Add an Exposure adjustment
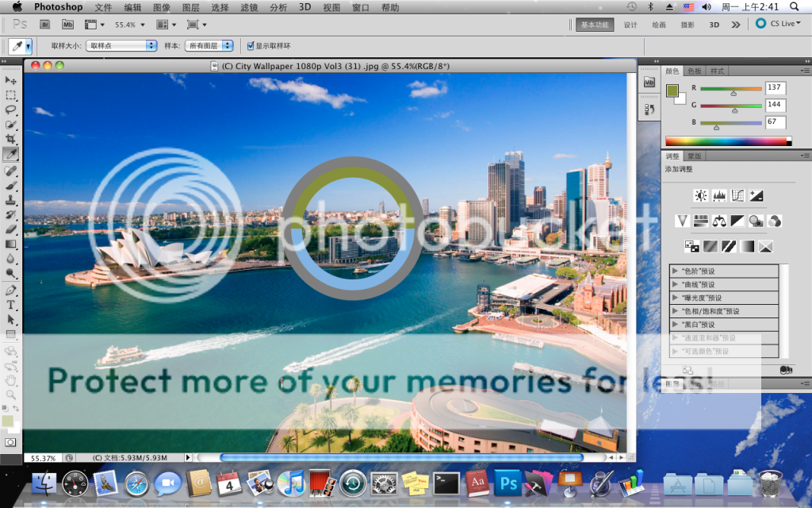The width and height of the screenshot is (812, 508). 756,195
